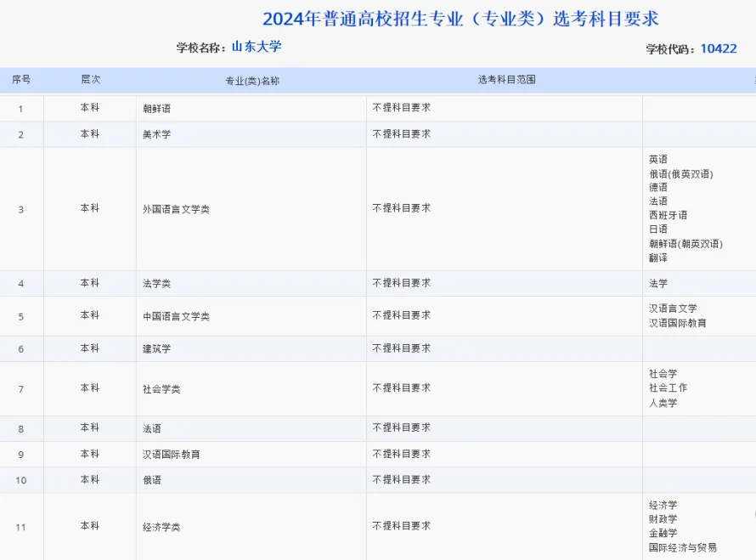Click sequence number "9" in the 汉语国际教育 row
Image resolution: width=756 pixels, height=560 pixels.
point(20,455)
